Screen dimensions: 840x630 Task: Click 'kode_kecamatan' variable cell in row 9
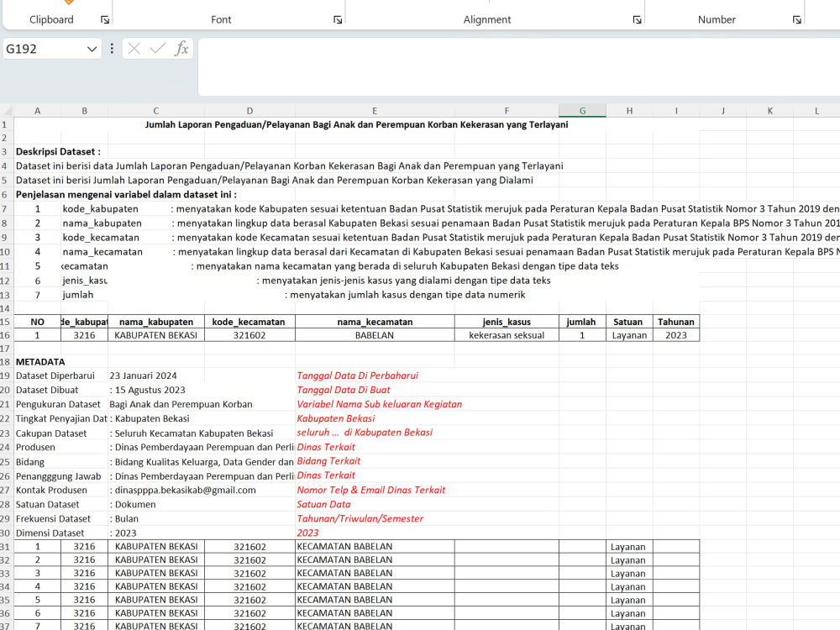101,238
